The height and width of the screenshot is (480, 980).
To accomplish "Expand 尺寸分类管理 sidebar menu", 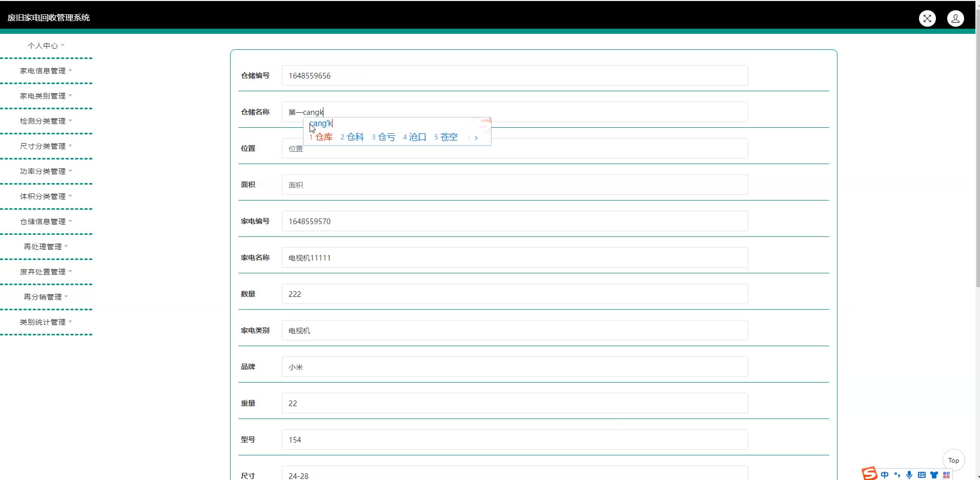I will click(46, 146).
